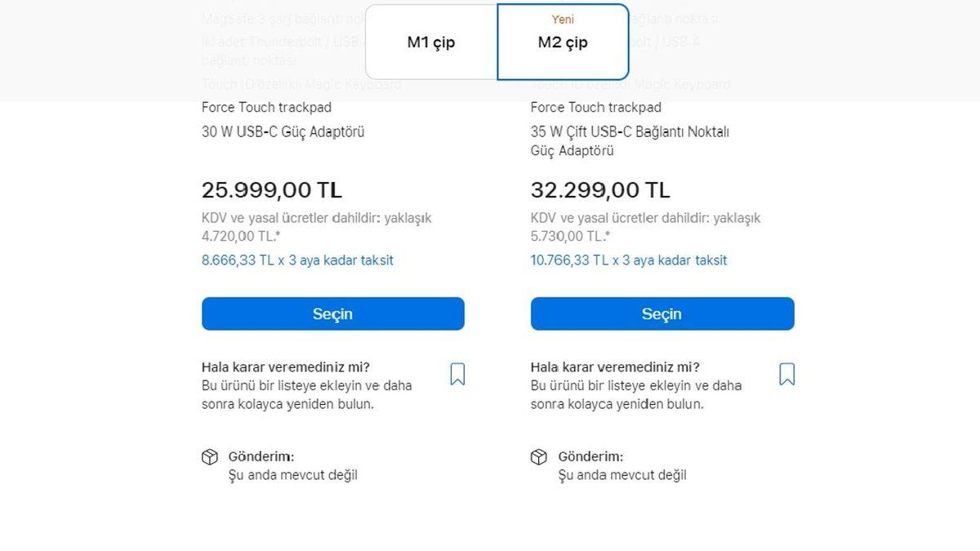Click Seçin for the M1 model
Screen dimensions: 980x551
coord(333,313)
